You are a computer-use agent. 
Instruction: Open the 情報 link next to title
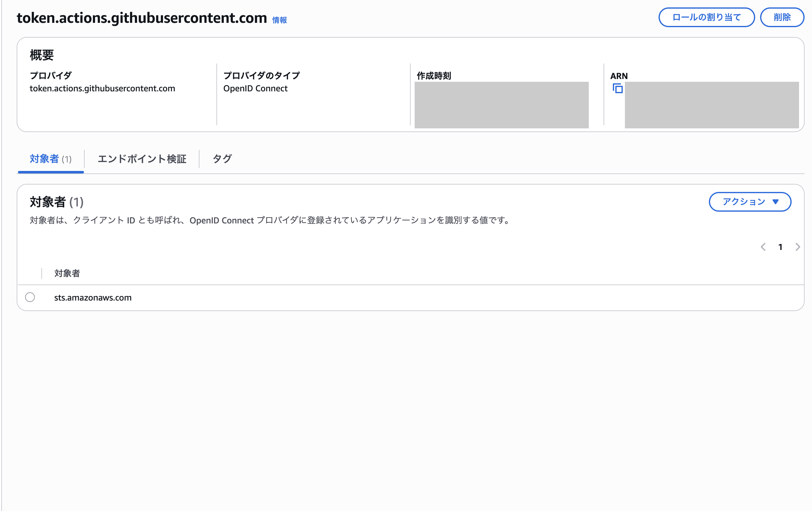click(279, 20)
